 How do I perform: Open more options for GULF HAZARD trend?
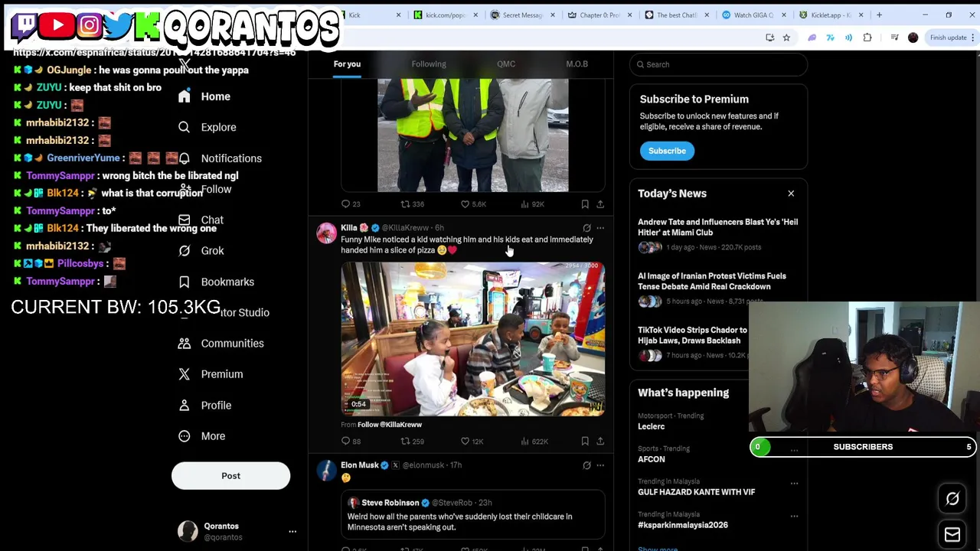pos(794,483)
